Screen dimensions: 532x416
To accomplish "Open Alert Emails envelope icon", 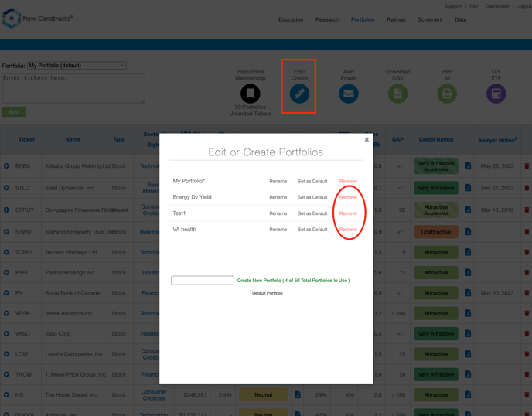I will tap(349, 94).
